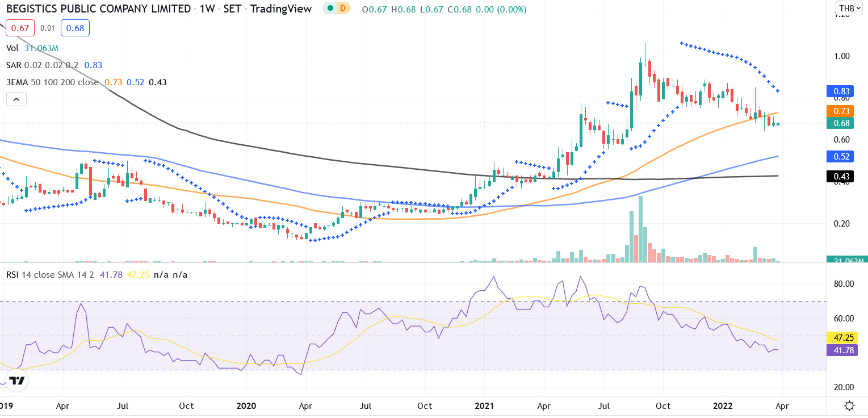Click the 2021 label on time axis
868x418 pixels.
(x=484, y=406)
